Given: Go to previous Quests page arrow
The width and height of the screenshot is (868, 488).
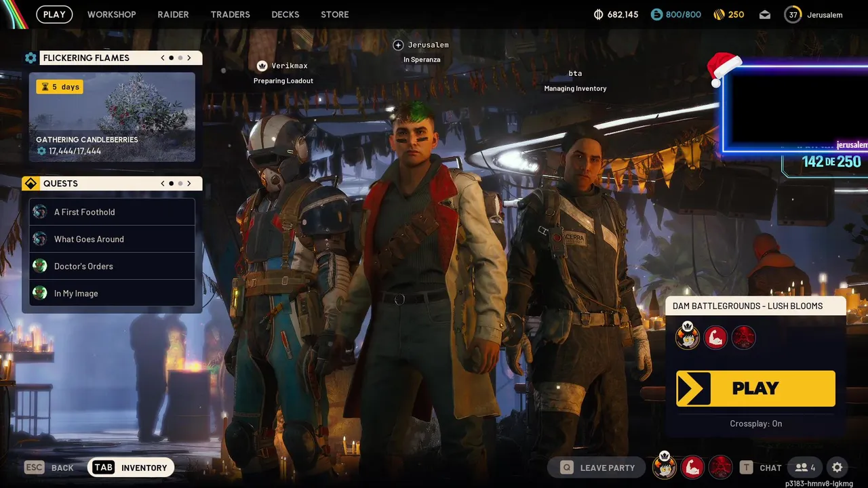Looking at the screenshot, I should tap(163, 184).
